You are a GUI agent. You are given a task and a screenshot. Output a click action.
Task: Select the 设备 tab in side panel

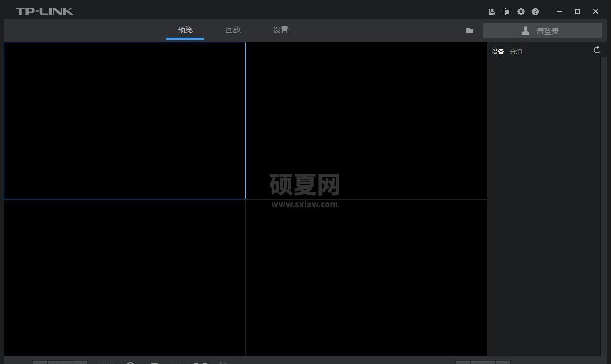click(498, 52)
